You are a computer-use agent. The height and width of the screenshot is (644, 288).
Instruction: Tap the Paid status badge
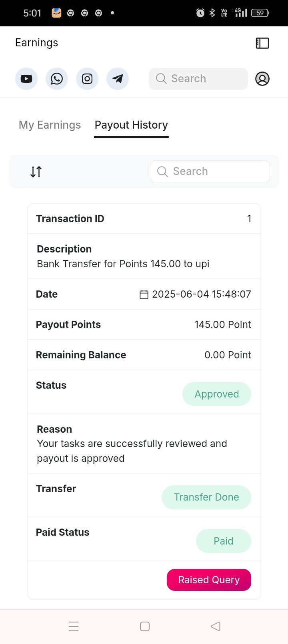click(x=224, y=541)
